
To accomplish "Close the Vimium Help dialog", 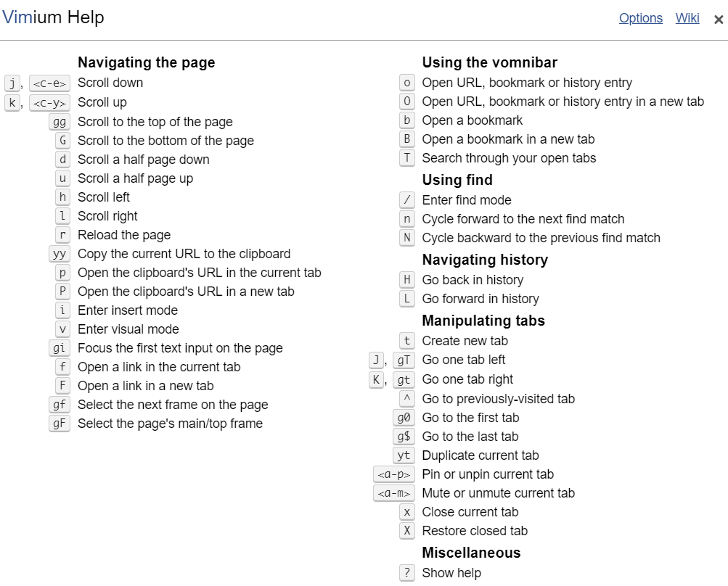I will click(719, 20).
